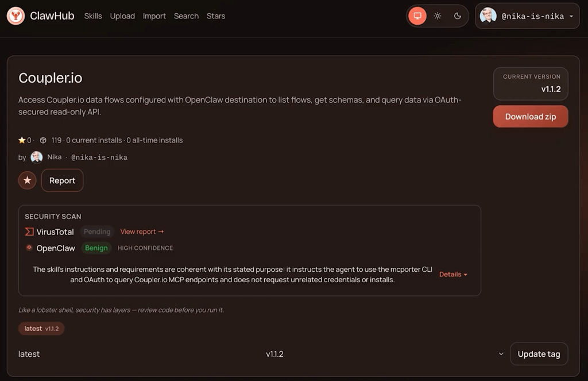The height and width of the screenshot is (381, 588).
Task: Switch to dark theme moon icon
Action: click(x=458, y=16)
